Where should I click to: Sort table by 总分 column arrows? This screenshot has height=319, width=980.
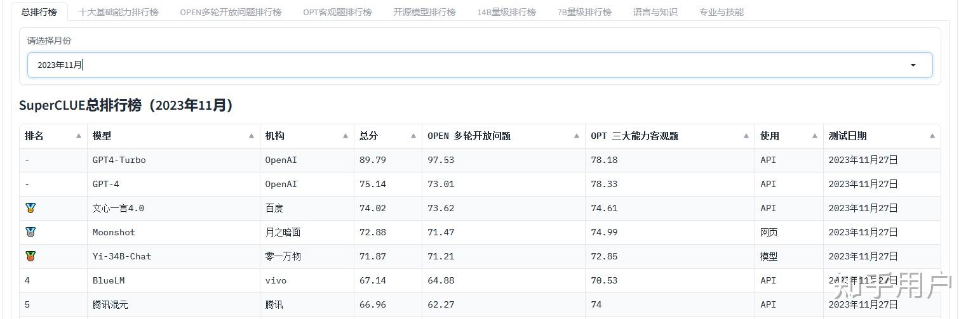click(x=413, y=136)
